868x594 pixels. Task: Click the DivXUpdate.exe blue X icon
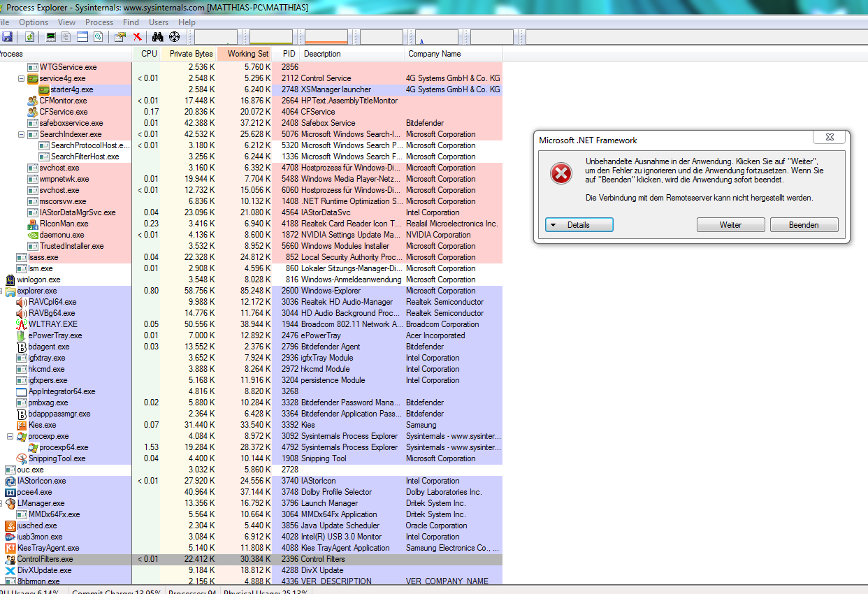[10, 570]
